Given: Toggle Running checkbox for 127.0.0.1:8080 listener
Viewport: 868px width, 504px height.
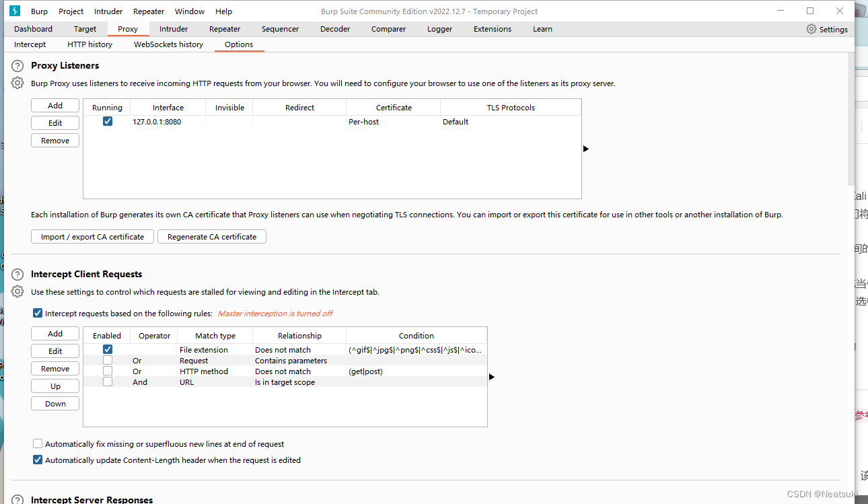Looking at the screenshot, I should point(108,122).
